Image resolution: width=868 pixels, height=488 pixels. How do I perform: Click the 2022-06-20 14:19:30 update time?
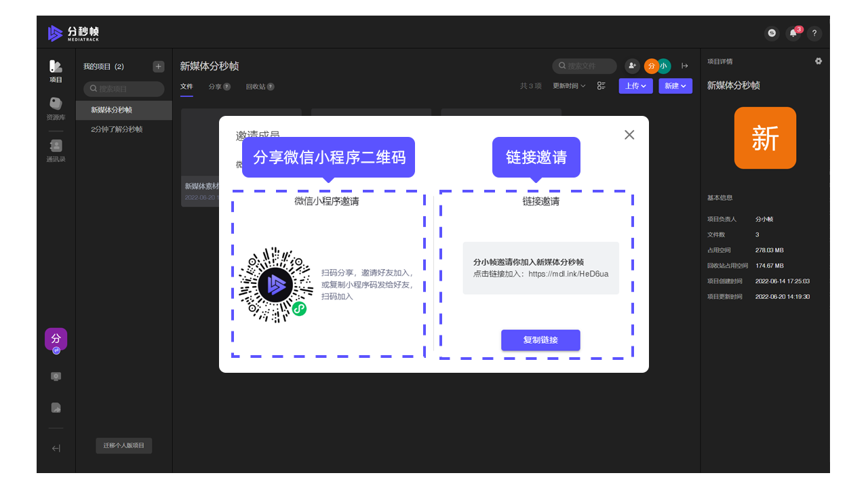783,297
